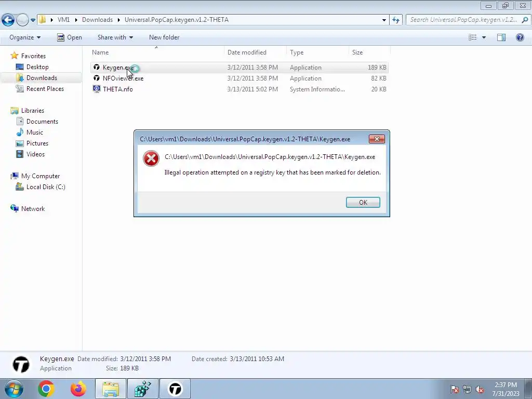Open Local Disk (C:)
Viewport: 532px width, 399px height.
pyautogui.click(x=46, y=187)
